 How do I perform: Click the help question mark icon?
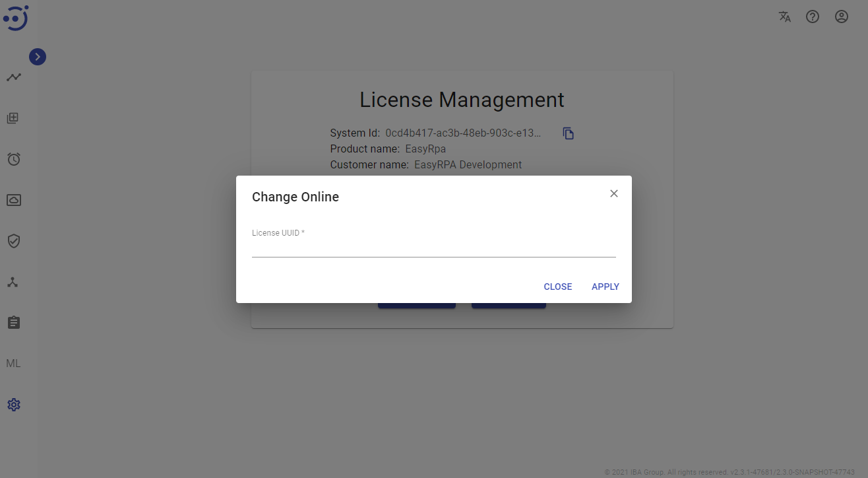click(x=813, y=17)
